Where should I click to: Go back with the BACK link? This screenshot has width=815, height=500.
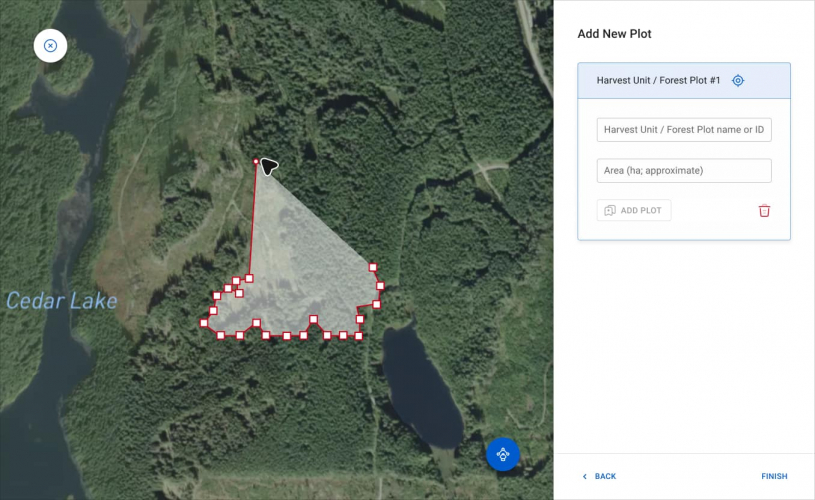coord(599,476)
